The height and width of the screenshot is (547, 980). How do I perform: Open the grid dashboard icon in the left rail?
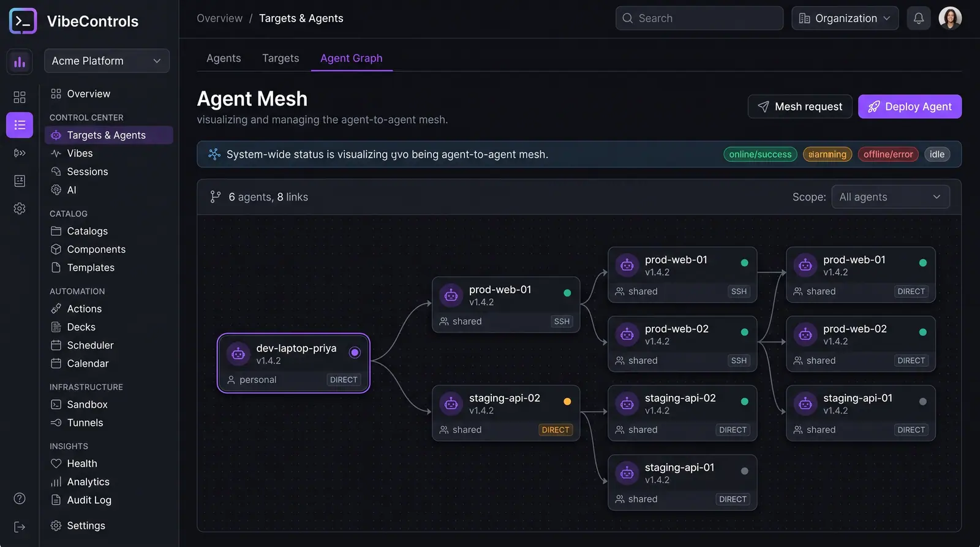pyautogui.click(x=20, y=97)
